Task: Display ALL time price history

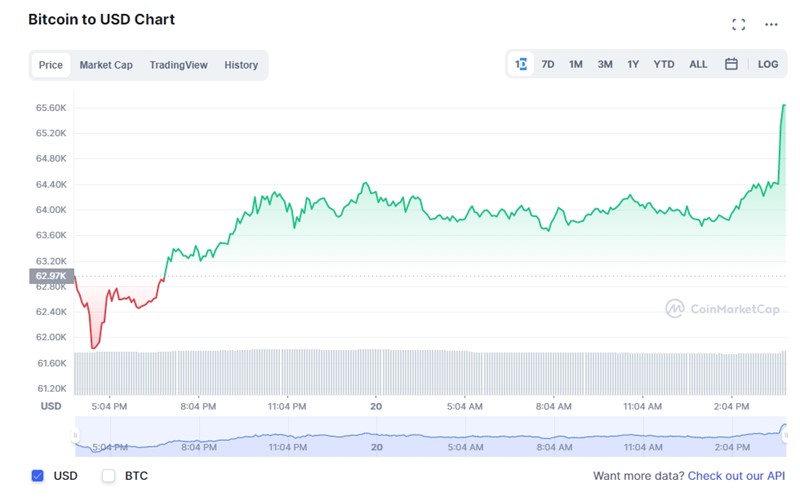Action: tap(698, 64)
